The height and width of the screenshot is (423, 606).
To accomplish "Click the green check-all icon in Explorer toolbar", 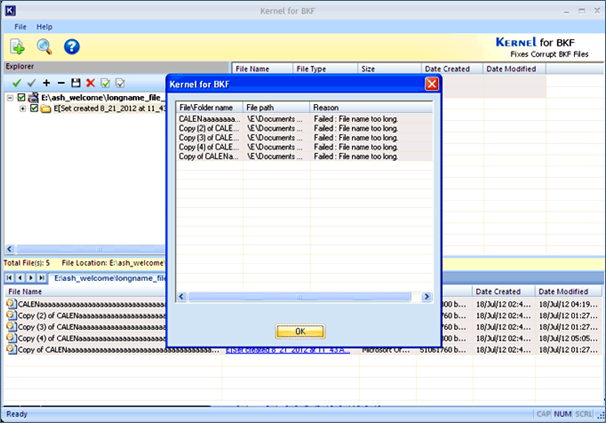I will click(x=17, y=83).
